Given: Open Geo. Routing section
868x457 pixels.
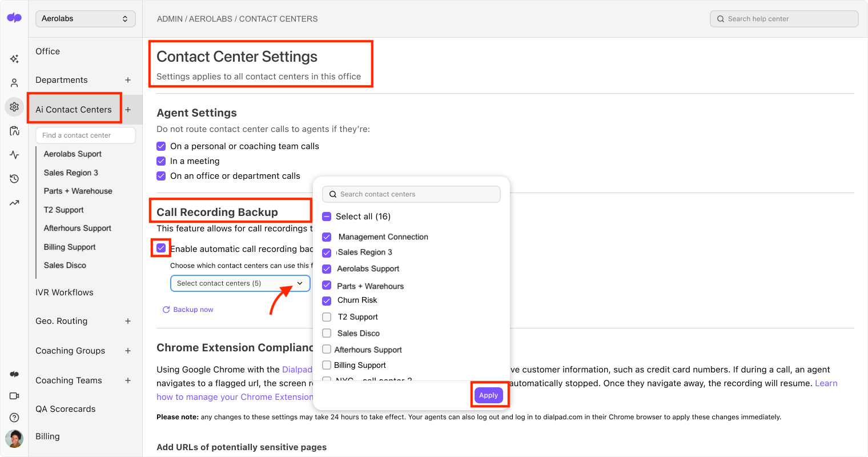Looking at the screenshot, I should click(62, 321).
